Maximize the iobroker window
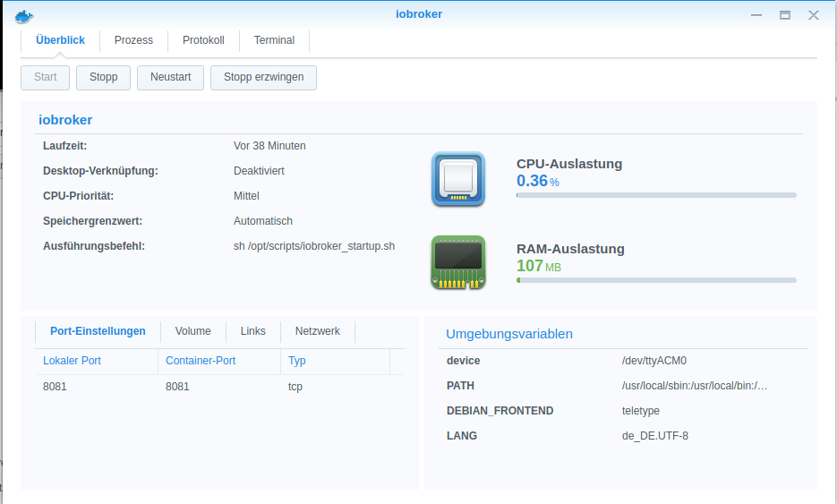Image resolution: width=837 pixels, height=504 pixels. [785, 15]
